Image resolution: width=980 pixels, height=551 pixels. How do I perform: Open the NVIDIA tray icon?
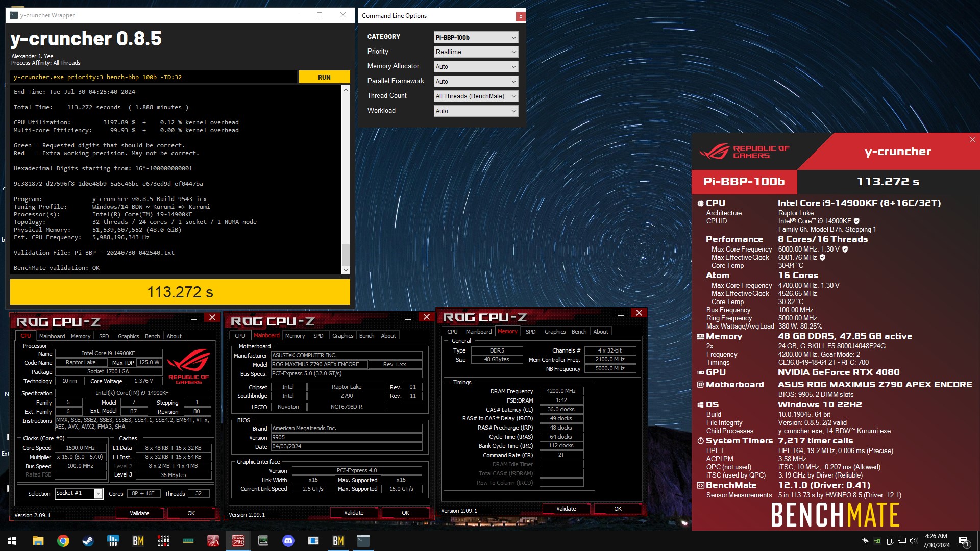pos(877,541)
